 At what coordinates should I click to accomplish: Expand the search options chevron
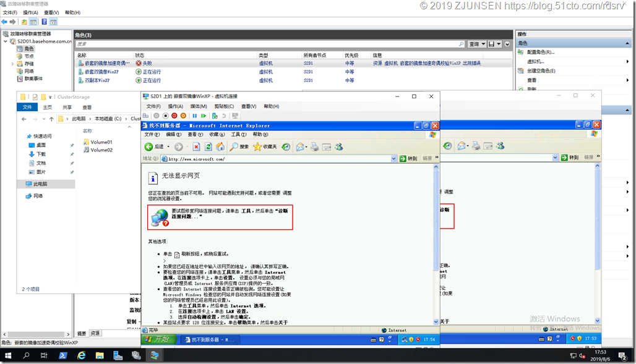coord(507,44)
